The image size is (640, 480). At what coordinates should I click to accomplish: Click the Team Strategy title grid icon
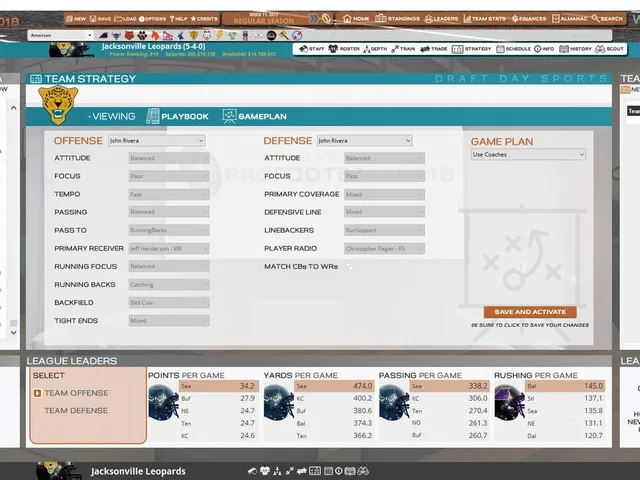pos(36,79)
